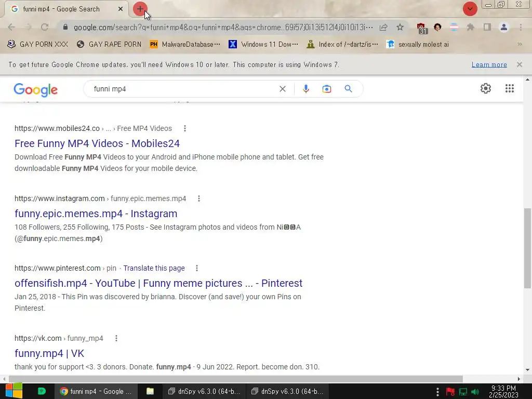Open Chrome three-dot menu
This screenshot has height=399, width=532.
pyautogui.click(x=521, y=27)
